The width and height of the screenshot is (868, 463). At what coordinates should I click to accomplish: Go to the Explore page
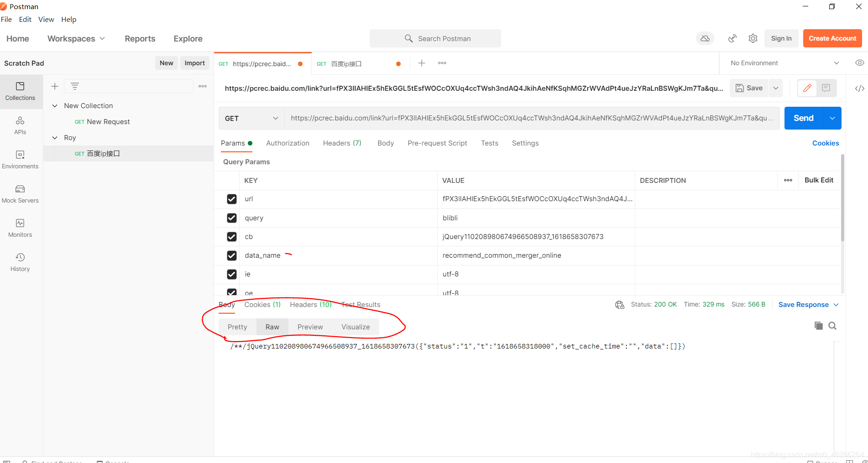pos(188,39)
